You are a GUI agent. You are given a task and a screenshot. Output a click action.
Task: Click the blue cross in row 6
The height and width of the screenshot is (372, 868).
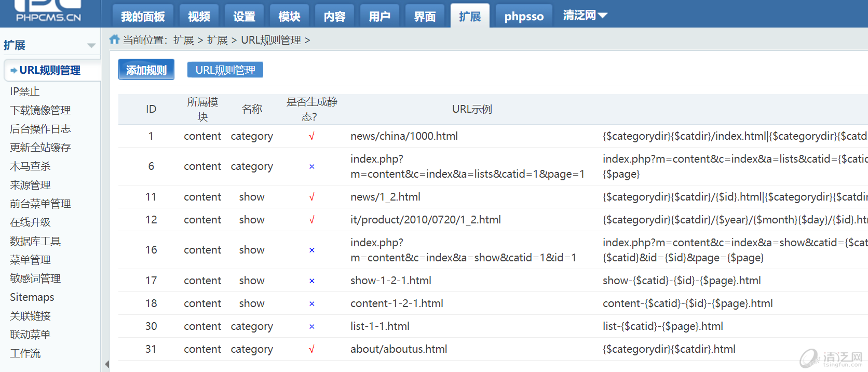(x=311, y=166)
